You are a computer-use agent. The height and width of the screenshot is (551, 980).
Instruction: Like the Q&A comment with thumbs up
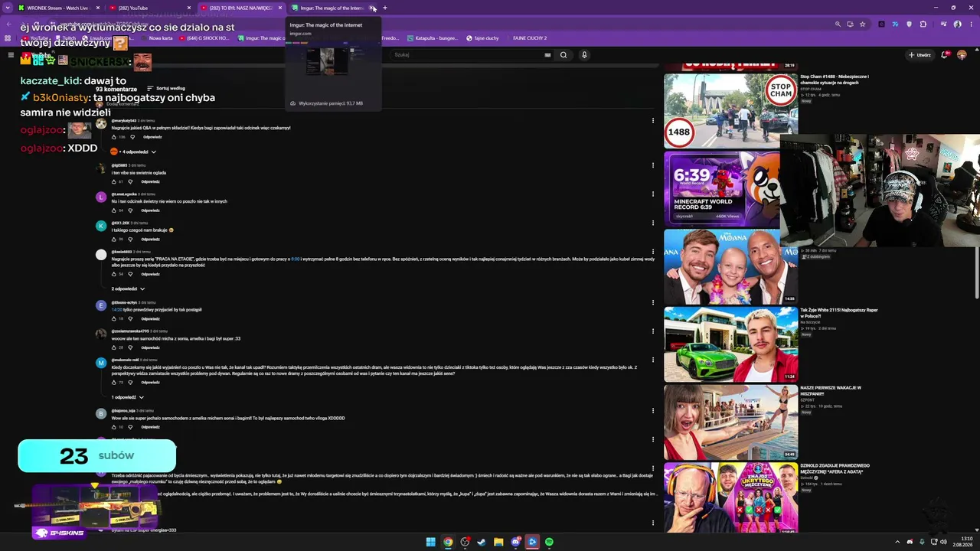(114, 137)
